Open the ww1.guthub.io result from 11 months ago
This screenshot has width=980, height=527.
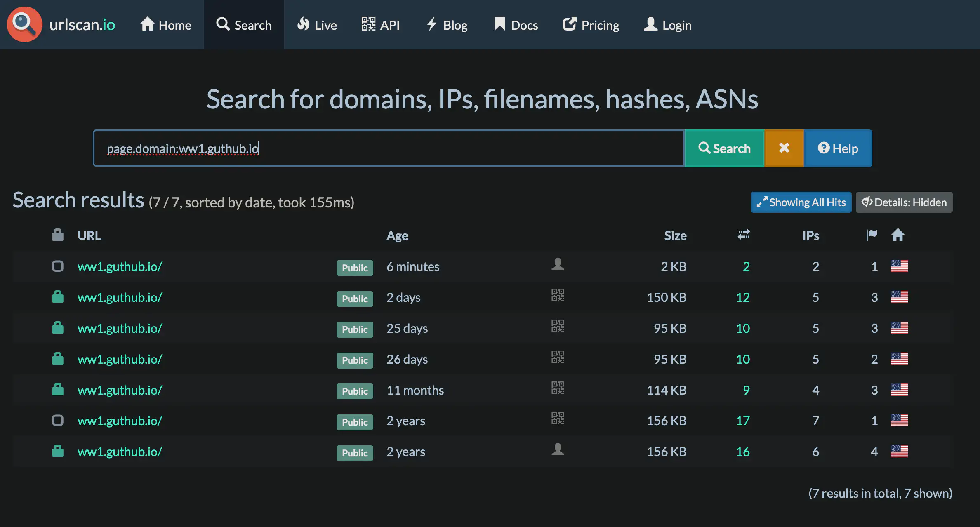point(120,390)
